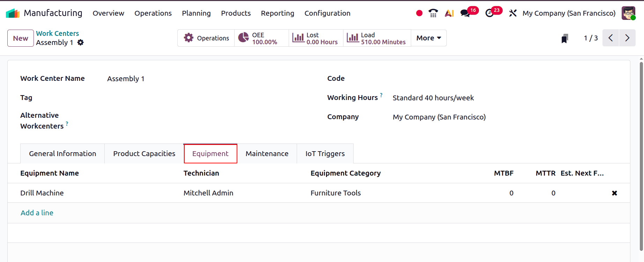Open the Configuration menu
This screenshot has height=262, width=644.
click(x=327, y=13)
